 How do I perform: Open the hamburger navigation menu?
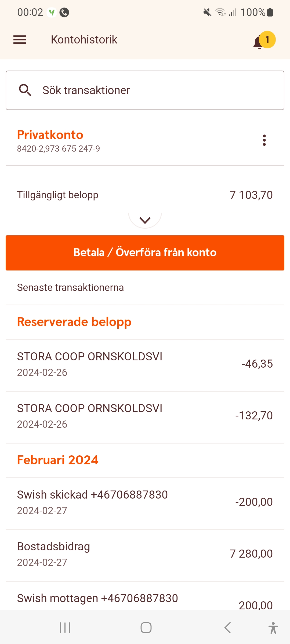20,40
